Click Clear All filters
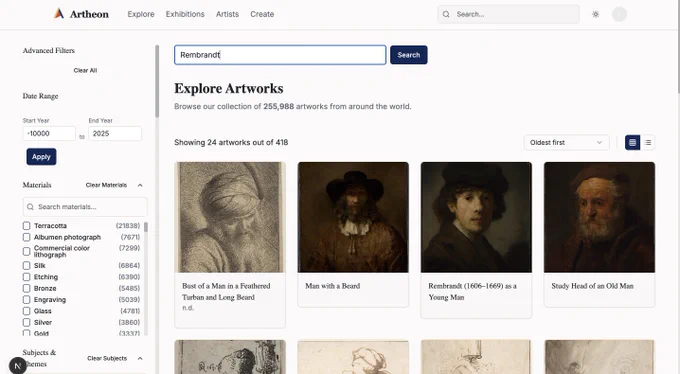Viewport: 680px width, 374px height. tap(85, 70)
